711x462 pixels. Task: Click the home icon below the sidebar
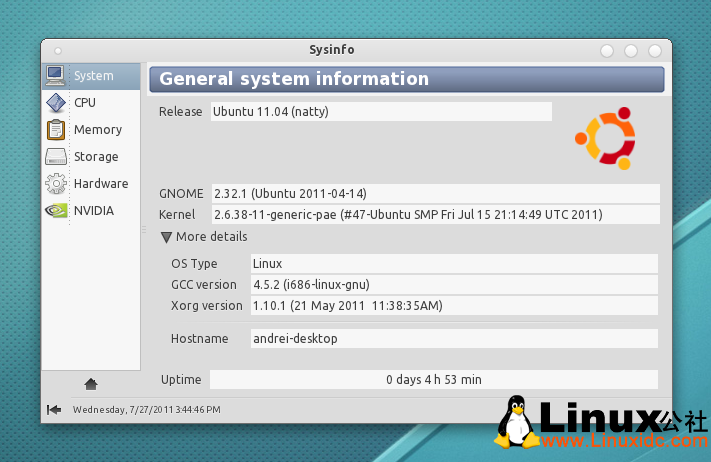(x=91, y=383)
